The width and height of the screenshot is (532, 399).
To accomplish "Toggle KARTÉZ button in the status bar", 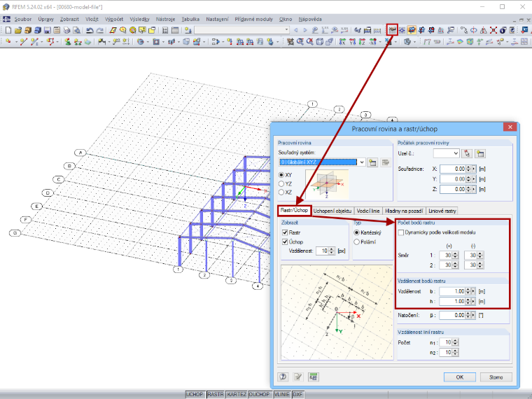I will pyautogui.click(x=237, y=394).
